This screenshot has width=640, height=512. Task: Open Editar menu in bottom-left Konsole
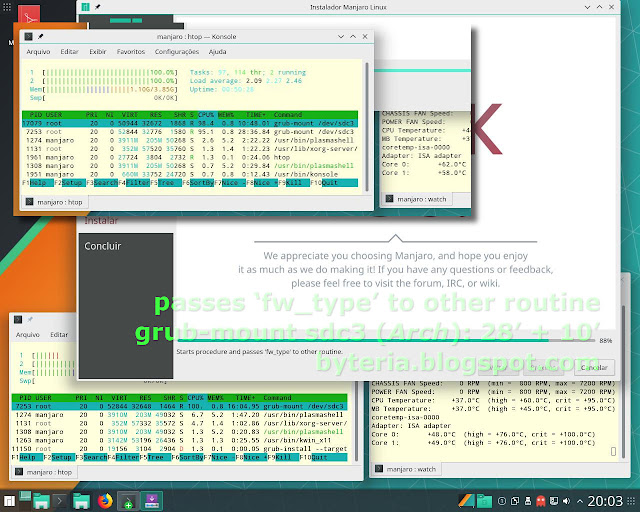59,335
